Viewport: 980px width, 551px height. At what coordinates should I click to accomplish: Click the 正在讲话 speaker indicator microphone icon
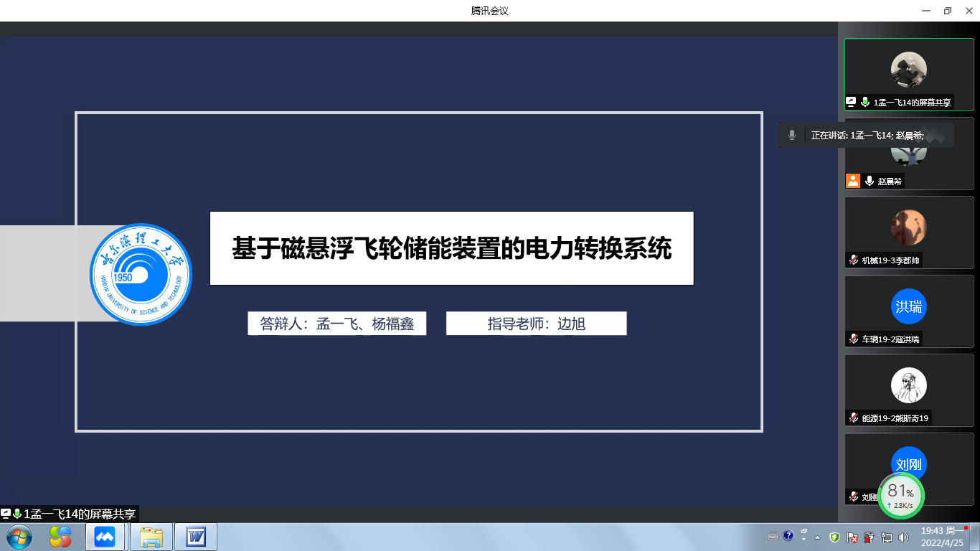[792, 135]
